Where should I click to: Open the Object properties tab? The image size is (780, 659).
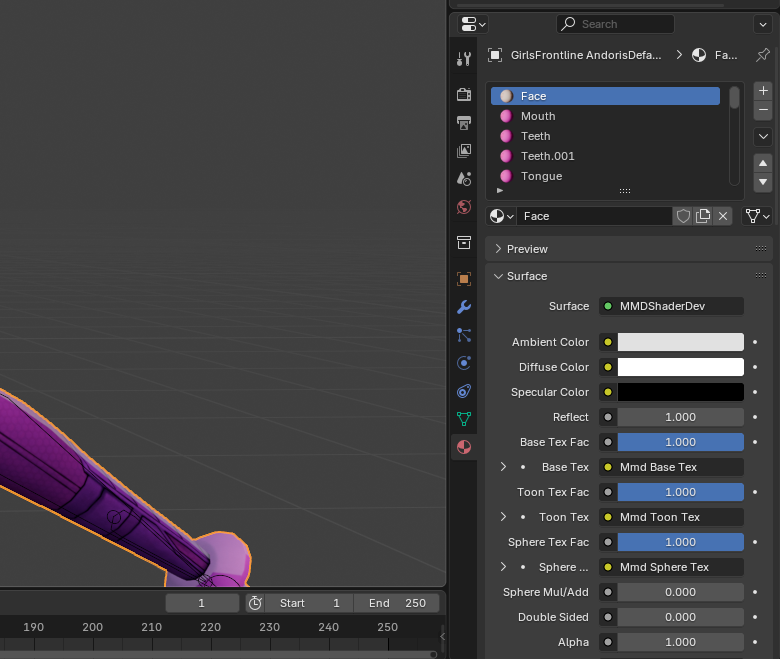pos(464,279)
